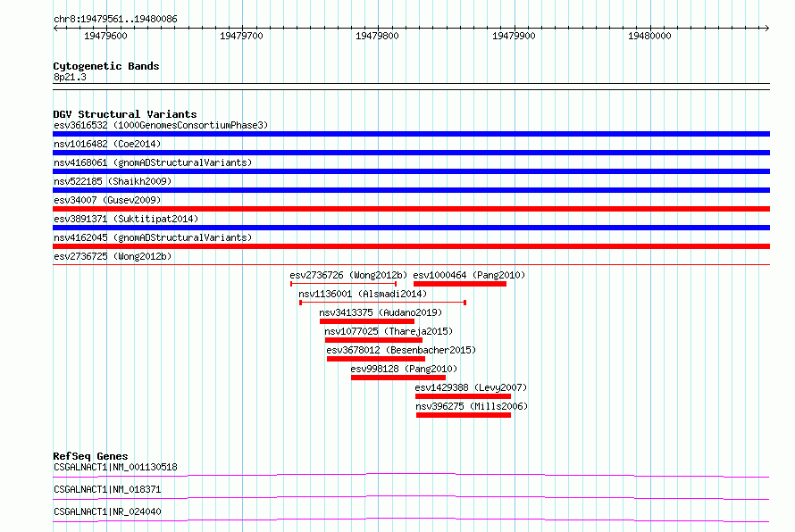
Task: Select the CSGALNACT1|NR_024040 gene label
Action: coord(107,511)
